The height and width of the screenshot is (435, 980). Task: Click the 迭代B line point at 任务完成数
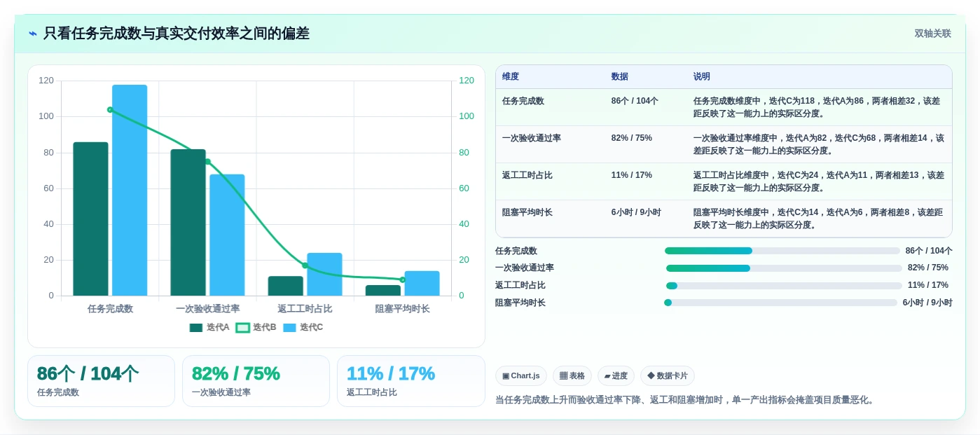[x=110, y=110]
